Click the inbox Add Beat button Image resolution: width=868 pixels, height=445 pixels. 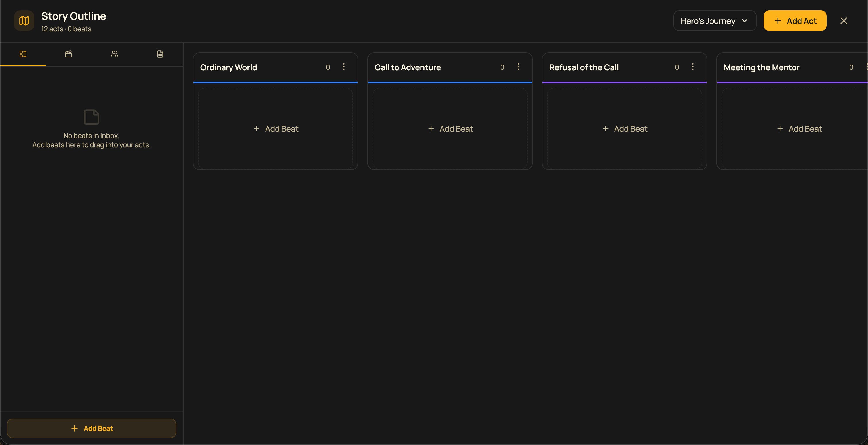point(92,428)
